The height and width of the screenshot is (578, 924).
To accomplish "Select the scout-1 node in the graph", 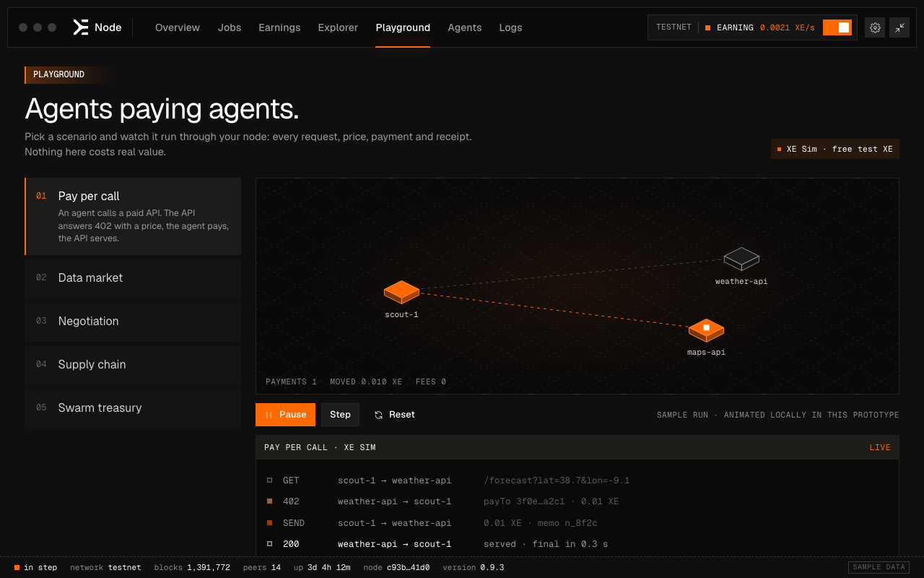I will (x=401, y=292).
